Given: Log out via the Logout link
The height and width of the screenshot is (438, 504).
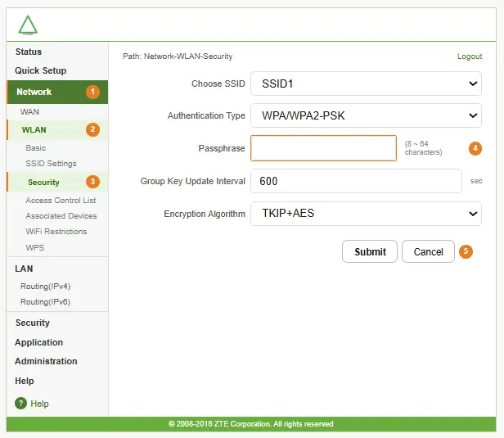Looking at the screenshot, I should 470,56.
